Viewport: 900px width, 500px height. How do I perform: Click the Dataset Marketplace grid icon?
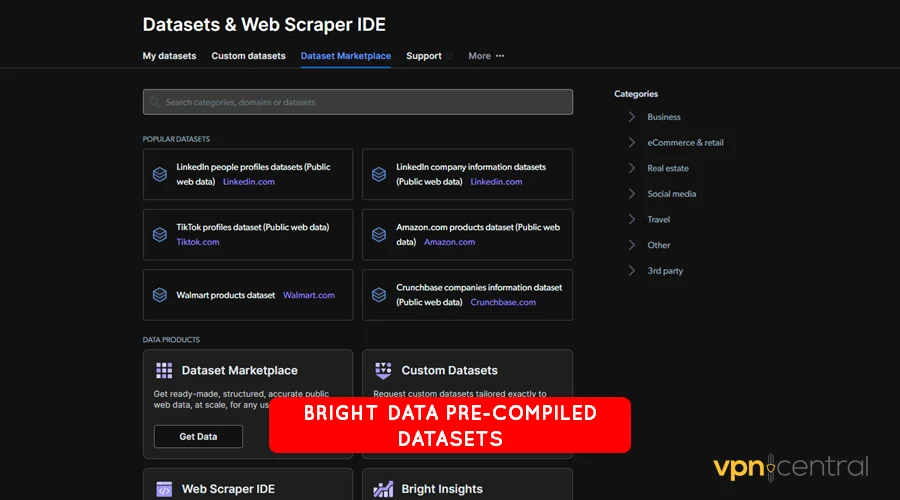click(164, 370)
